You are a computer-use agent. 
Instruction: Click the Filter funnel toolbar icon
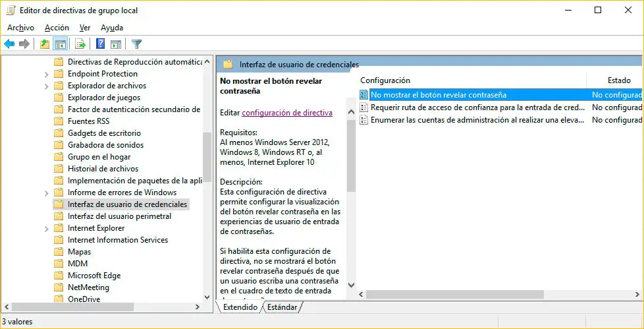pyautogui.click(x=137, y=44)
